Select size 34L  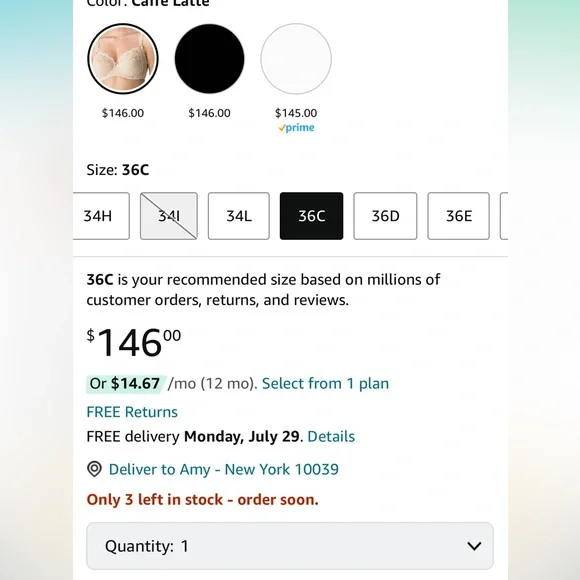click(239, 216)
